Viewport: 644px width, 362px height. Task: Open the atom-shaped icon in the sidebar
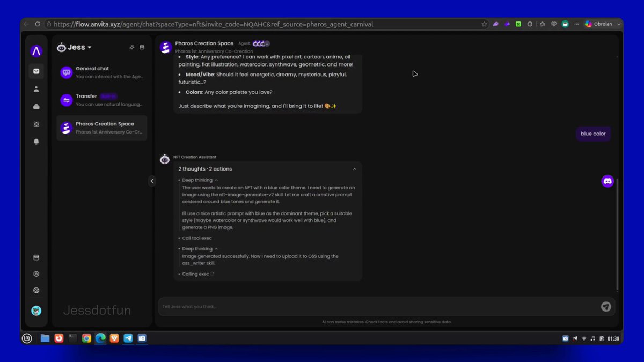pos(36,124)
